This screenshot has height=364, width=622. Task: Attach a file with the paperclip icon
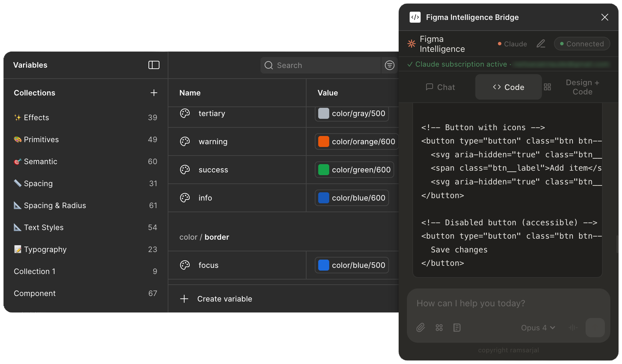[421, 328]
